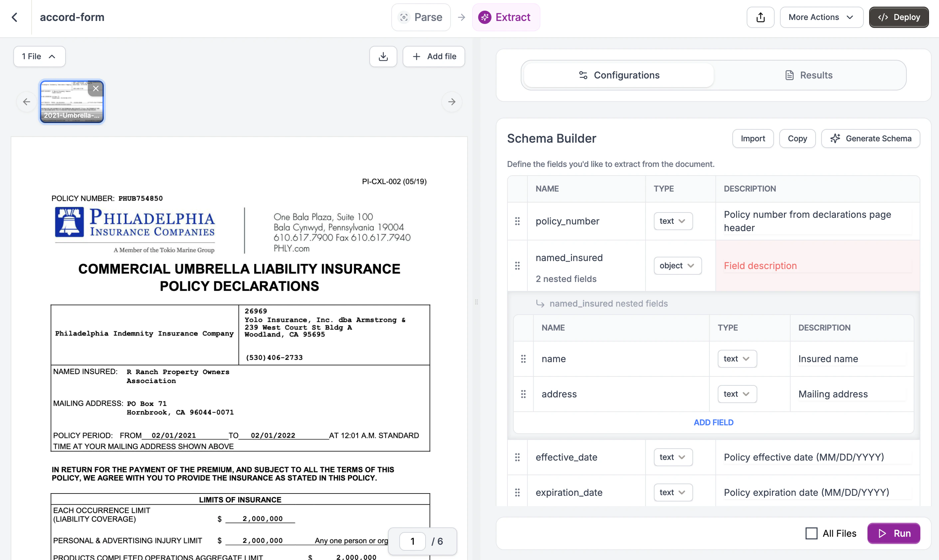Switch to the Parse step

click(x=421, y=17)
